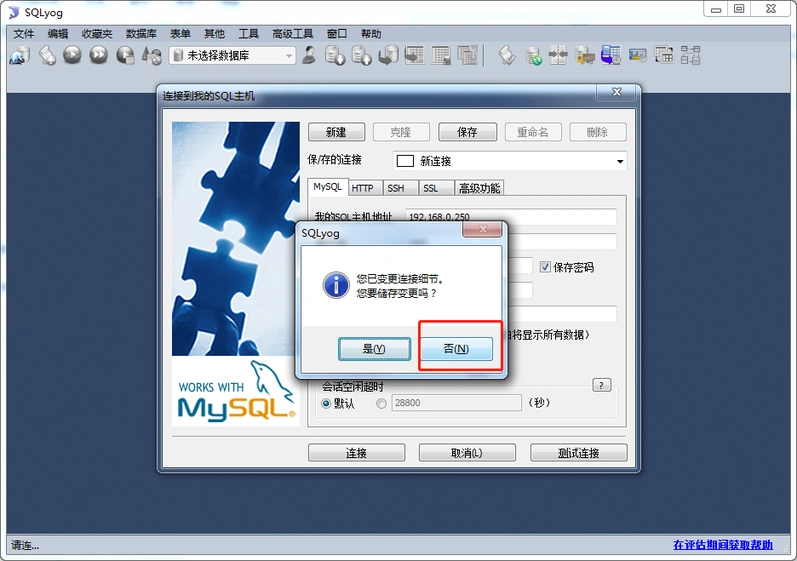Open the 数据库 menu

point(141,34)
